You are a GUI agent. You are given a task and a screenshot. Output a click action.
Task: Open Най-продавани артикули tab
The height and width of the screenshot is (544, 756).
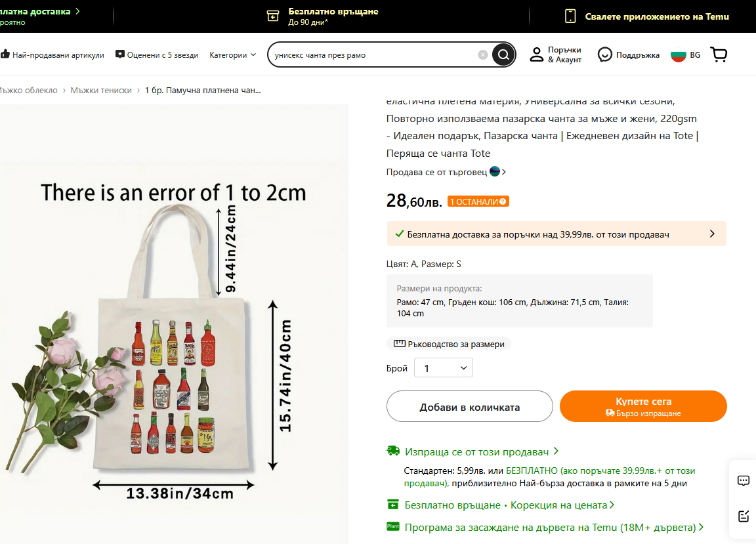point(53,55)
